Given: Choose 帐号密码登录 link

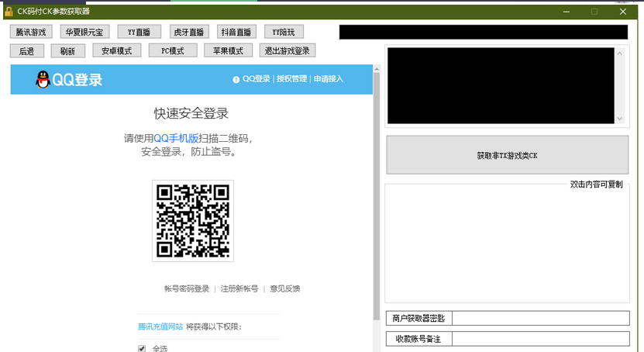Looking at the screenshot, I should pyautogui.click(x=187, y=288).
